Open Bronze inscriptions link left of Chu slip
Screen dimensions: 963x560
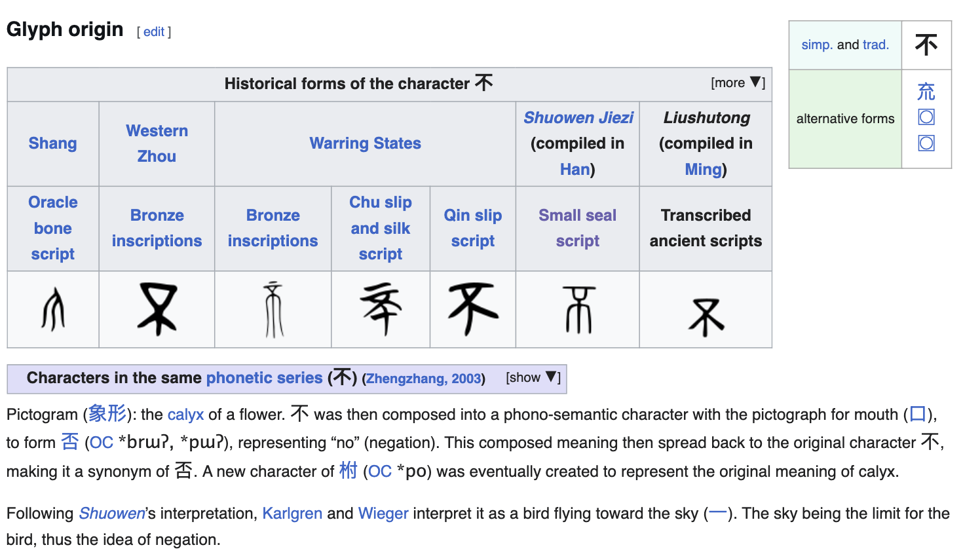tap(273, 228)
